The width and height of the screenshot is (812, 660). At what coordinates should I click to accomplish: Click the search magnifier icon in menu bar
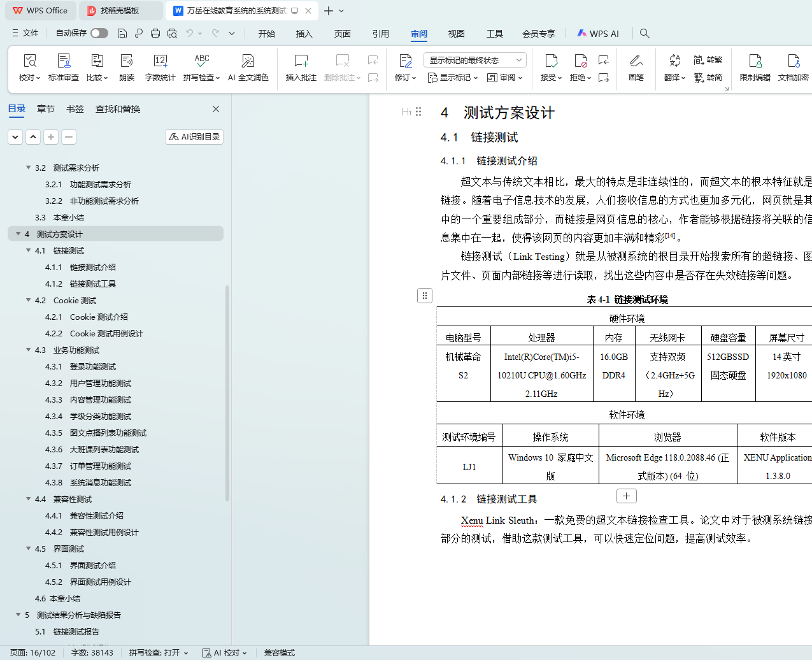tap(645, 33)
